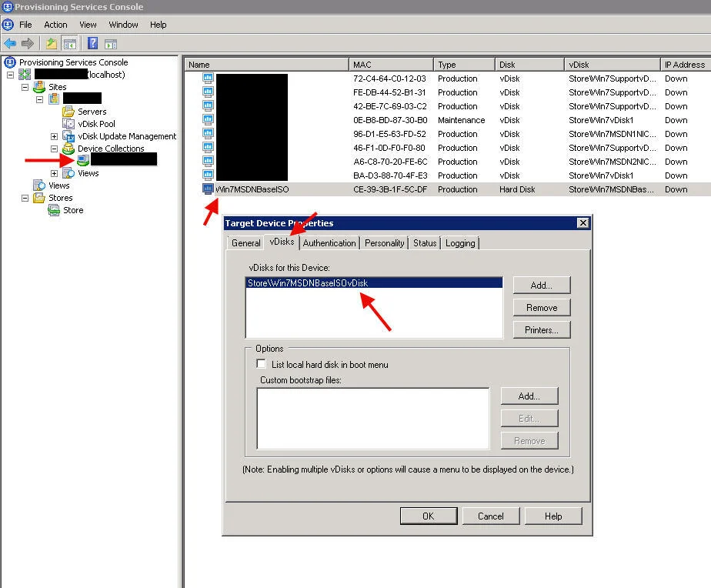Open the Window menu
Image resolution: width=711 pixels, height=588 pixels.
pos(123,25)
